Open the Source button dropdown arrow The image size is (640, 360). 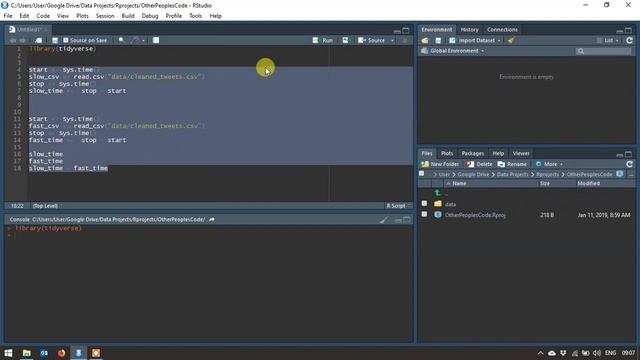click(x=392, y=41)
